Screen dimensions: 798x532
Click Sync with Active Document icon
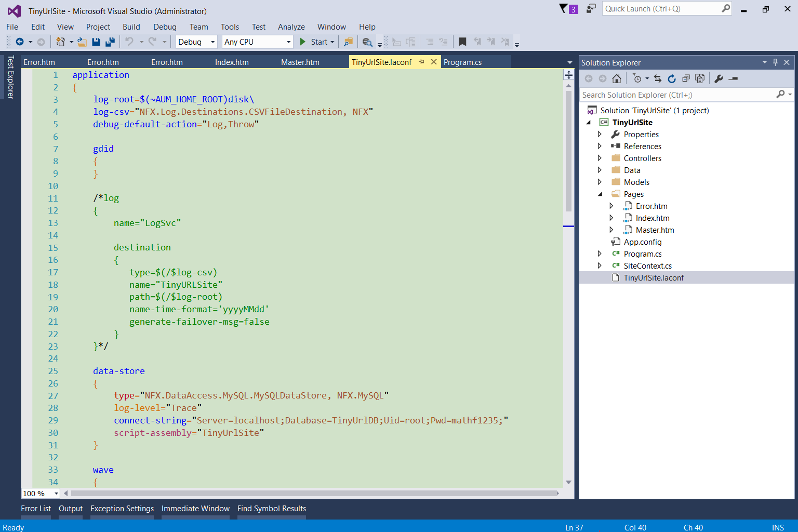(658, 78)
